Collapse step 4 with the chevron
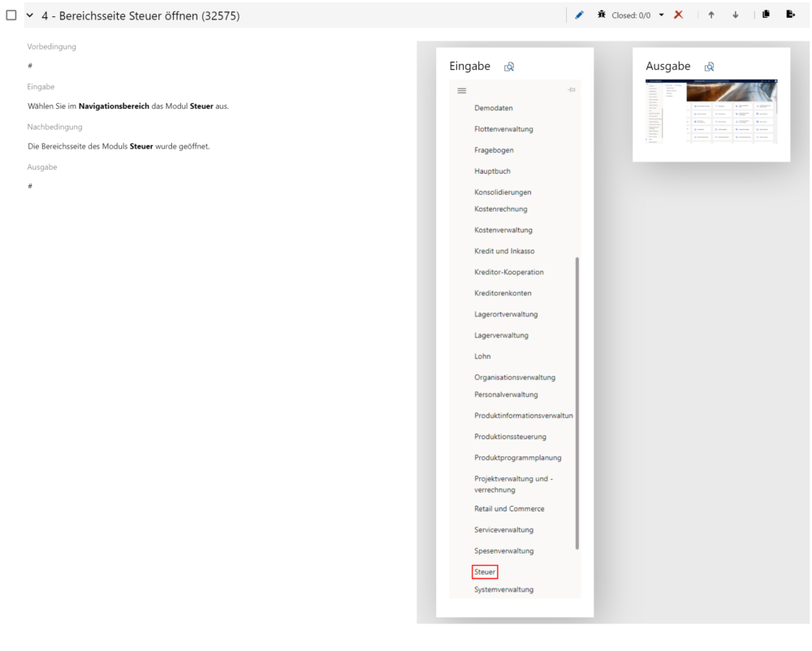Screen dimensions: 812x651 click(x=30, y=15)
